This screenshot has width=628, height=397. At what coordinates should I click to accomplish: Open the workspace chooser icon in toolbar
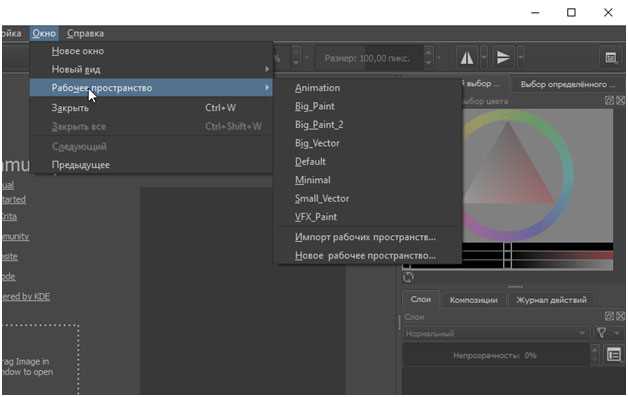pos(611,58)
